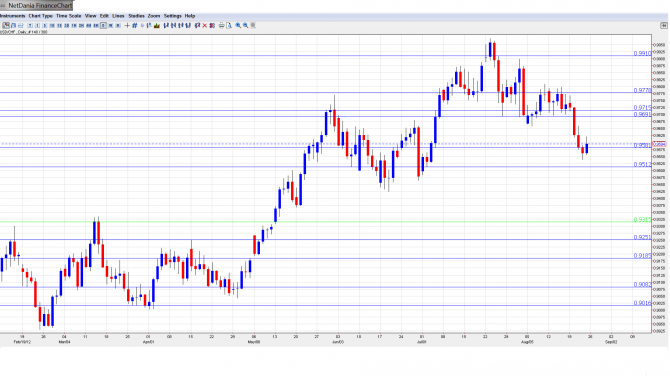Select the 15 minute time scale button
The image size is (670, 376).
click(x=59, y=26)
